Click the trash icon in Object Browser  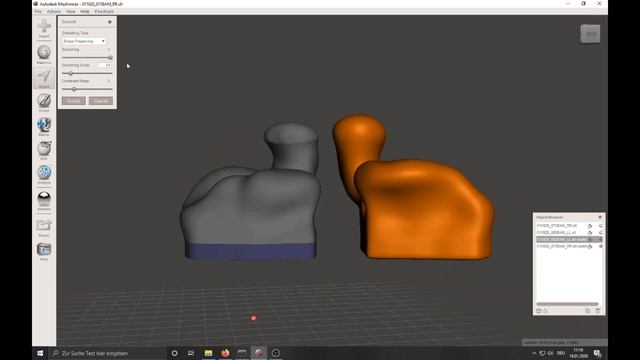598,311
